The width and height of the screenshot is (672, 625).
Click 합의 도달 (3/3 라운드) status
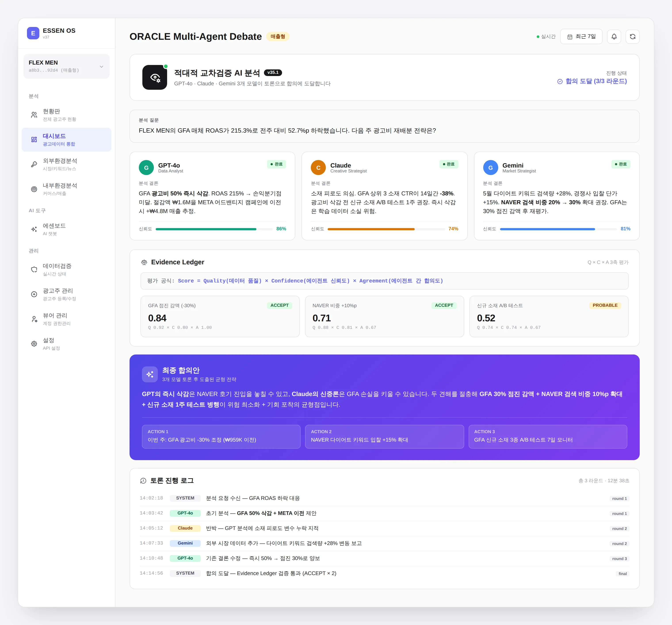point(592,81)
